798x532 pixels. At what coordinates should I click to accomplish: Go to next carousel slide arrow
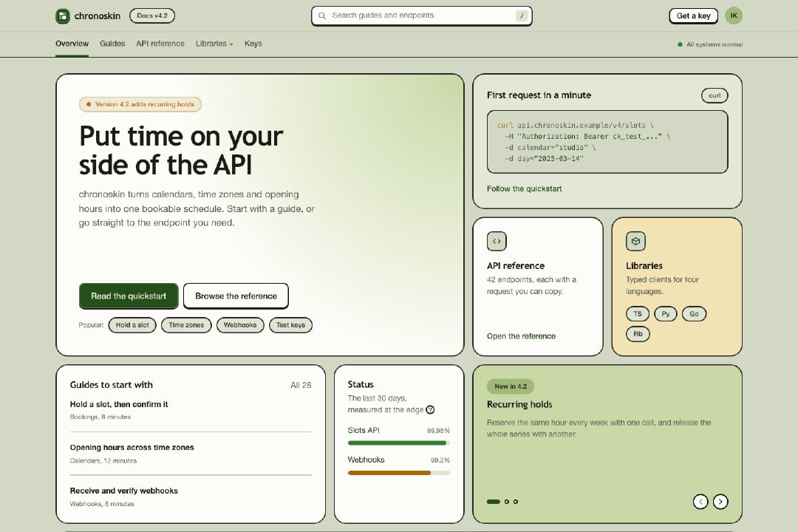pos(720,502)
